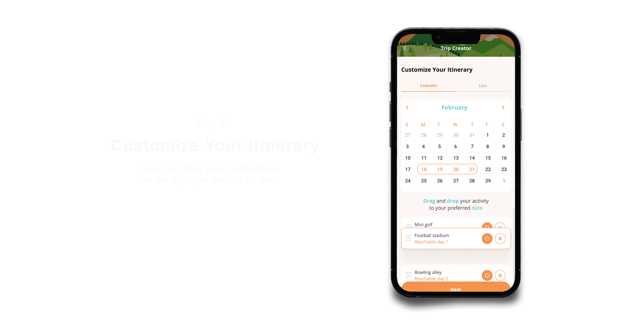The height and width of the screenshot is (328, 644).
Task: Select the Calendar tab
Action: pyautogui.click(x=429, y=85)
